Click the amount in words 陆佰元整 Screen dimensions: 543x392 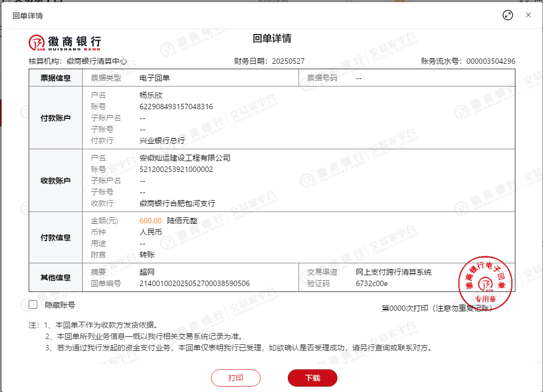click(x=182, y=221)
